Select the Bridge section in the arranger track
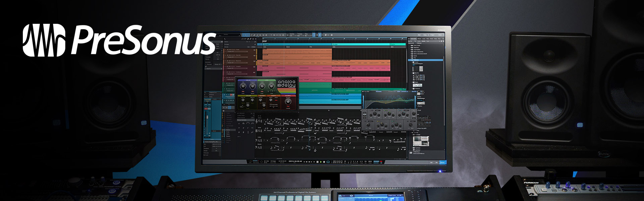 (x=361, y=44)
